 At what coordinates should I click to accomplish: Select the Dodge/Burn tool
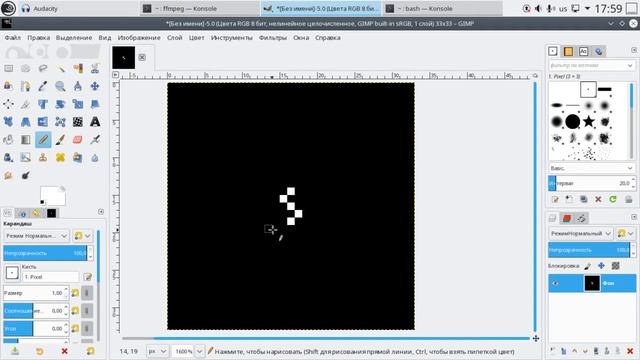[x=26, y=175]
